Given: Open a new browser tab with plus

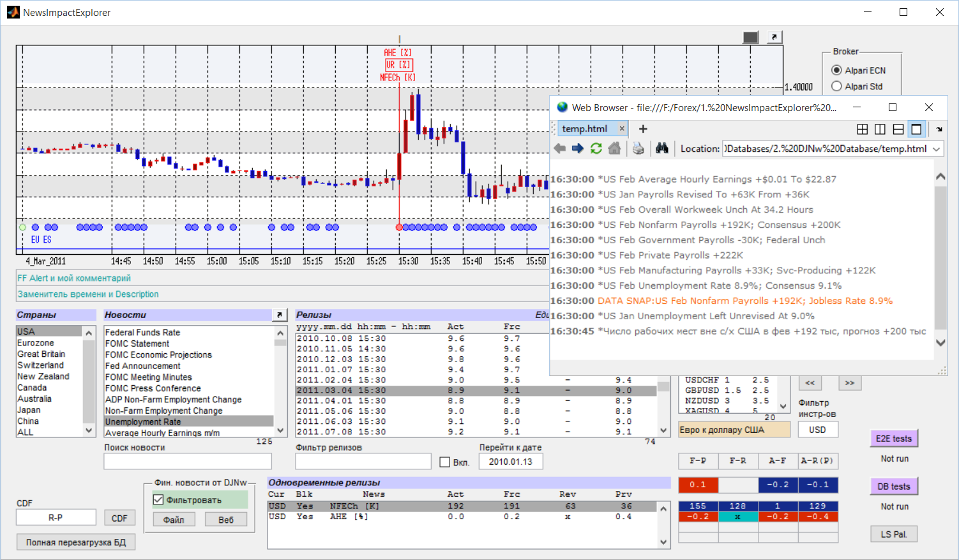Looking at the screenshot, I should (643, 129).
